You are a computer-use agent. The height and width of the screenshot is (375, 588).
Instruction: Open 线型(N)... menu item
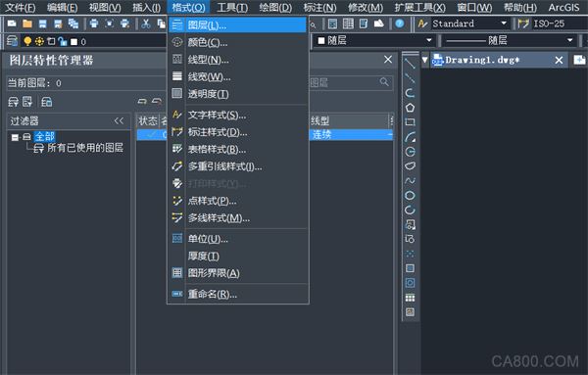(x=237, y=59)
